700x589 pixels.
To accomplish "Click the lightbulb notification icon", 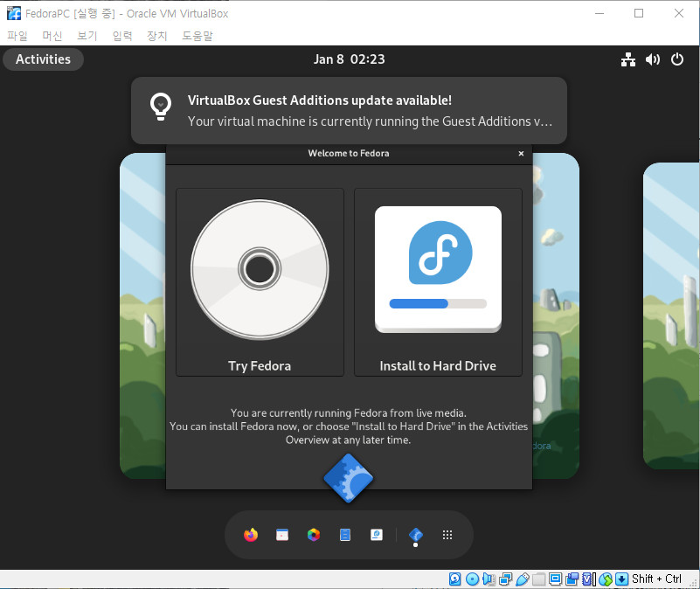I will click(161, 107).
